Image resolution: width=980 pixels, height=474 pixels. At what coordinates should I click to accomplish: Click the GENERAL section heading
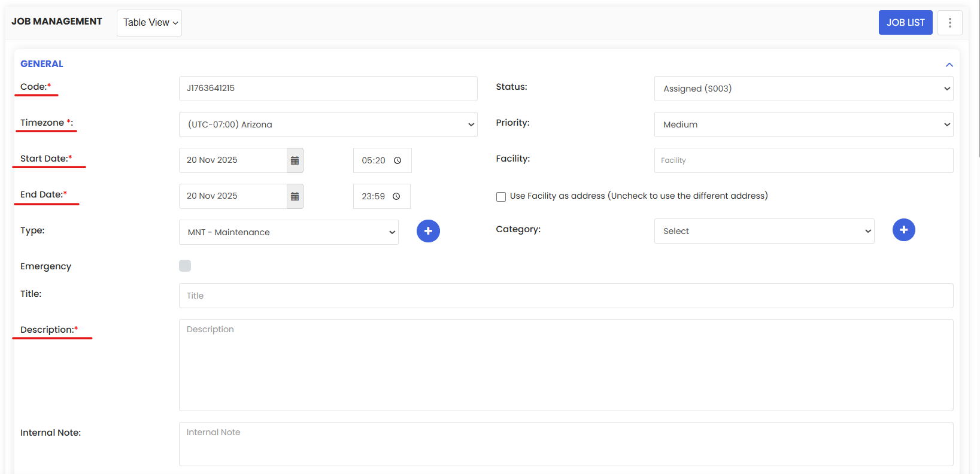coord(42,64)
